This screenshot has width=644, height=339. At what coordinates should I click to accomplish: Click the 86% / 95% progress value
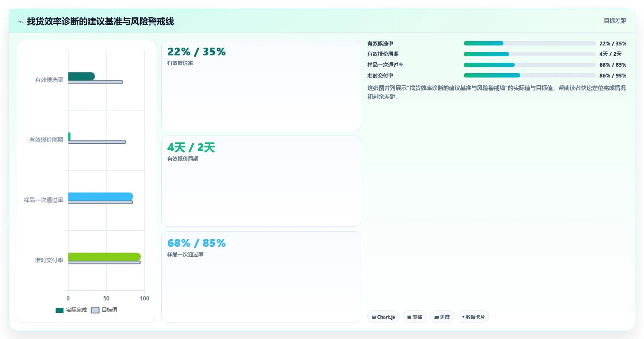(x=613, y=76)
